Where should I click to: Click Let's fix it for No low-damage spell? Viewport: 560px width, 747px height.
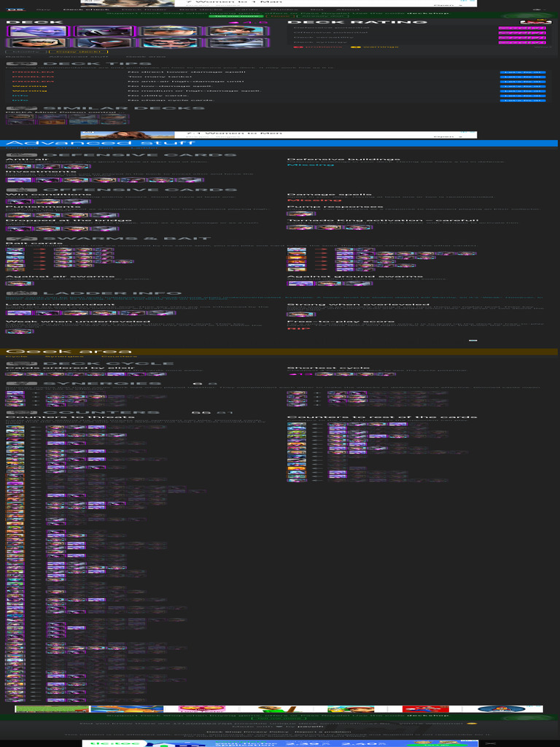pos(522,86)
